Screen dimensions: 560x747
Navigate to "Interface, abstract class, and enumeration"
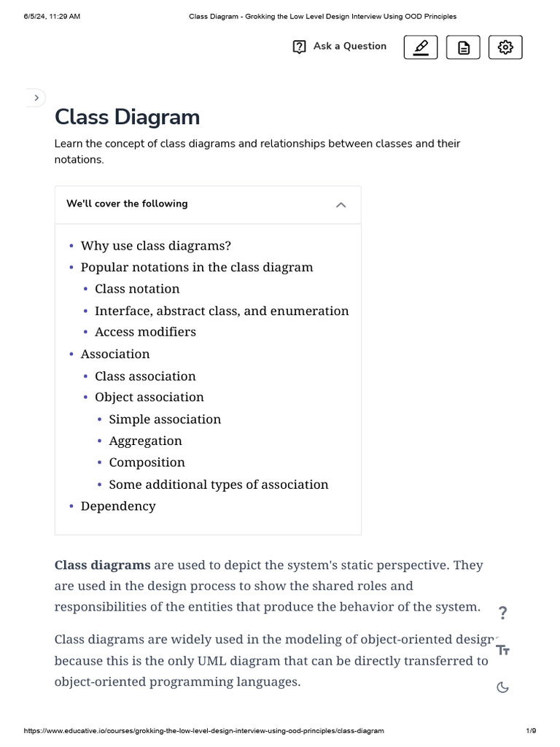[x=222, y=311]
